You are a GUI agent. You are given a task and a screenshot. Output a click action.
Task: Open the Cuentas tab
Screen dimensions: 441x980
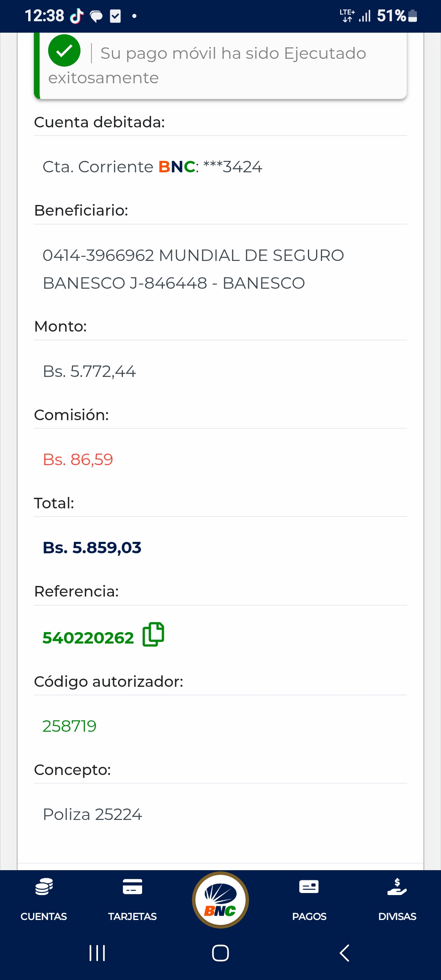click(44, 898)
